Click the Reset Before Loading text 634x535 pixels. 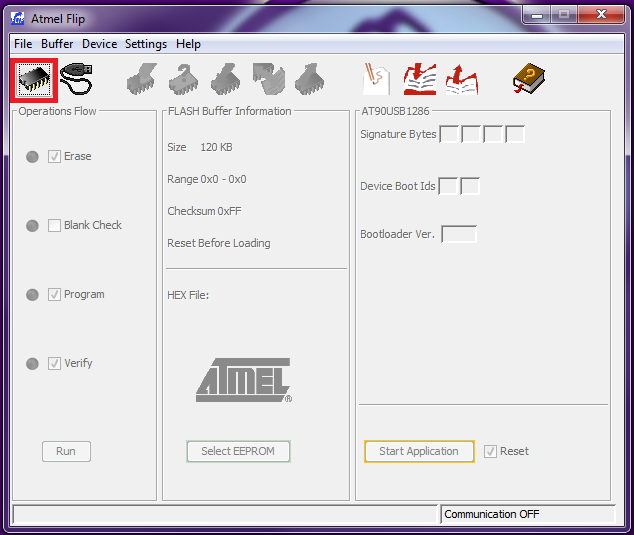[x=219, y=243]
